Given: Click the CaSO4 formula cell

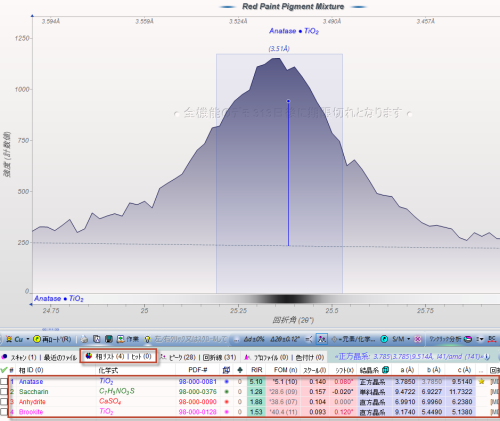Looking at the screenshot, I should click(110, 401).
